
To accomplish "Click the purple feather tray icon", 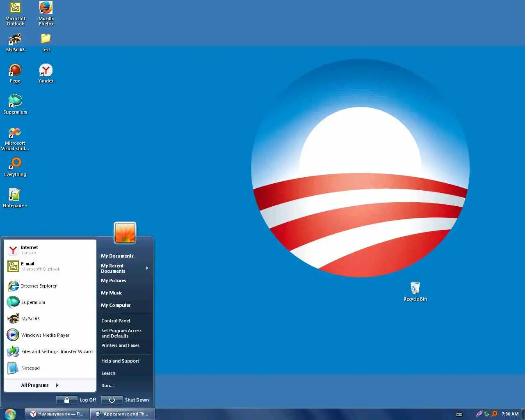I will 479,414.
